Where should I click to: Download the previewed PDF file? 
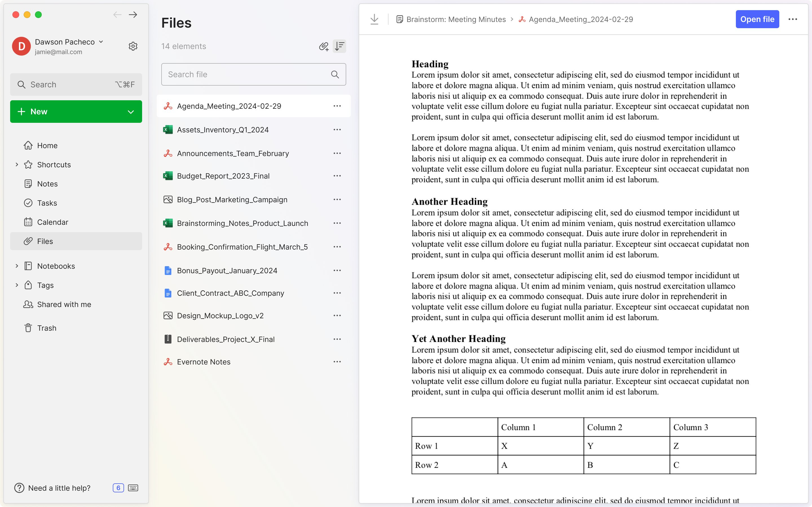coord(374,19)
